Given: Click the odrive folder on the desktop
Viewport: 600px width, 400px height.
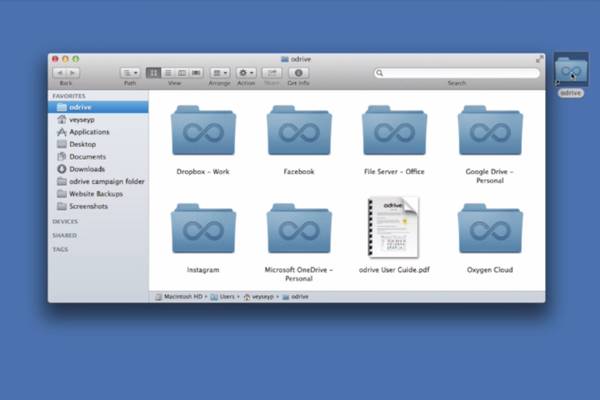Looking at the screenshot, I should [x=570, y=71].
